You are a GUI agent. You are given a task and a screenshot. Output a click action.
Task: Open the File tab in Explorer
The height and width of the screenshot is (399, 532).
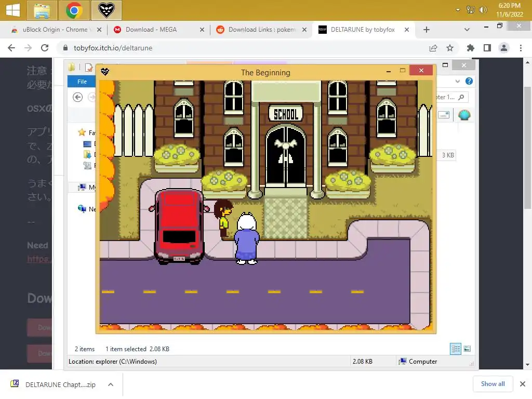tap(82, 82)
